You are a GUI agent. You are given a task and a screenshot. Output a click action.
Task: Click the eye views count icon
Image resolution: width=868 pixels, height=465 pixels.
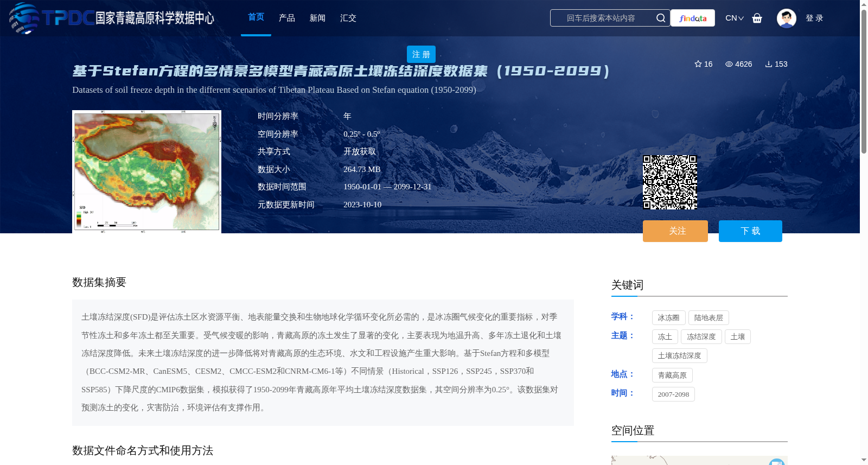pyautogui.click(x=729, y=64)
